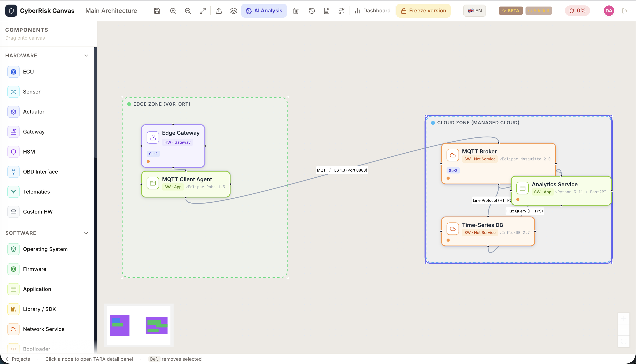Screen dimensions: 636x364
Task: Open version history clock icon
Action: 312,11
